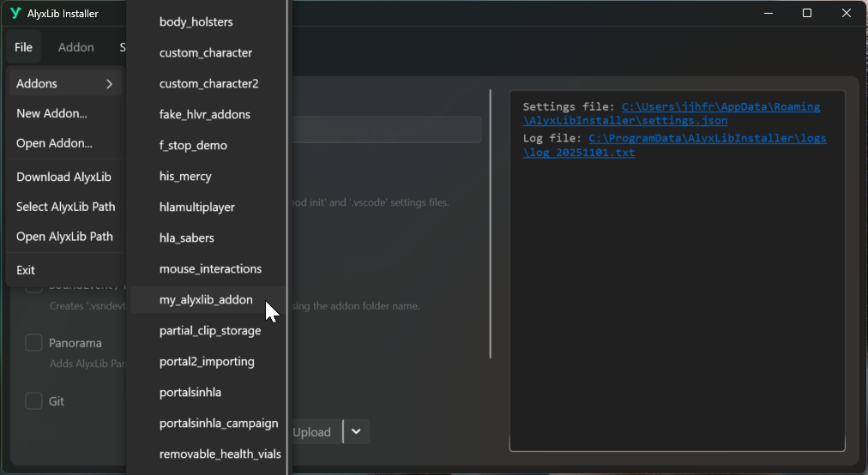Maximize the AlyxLib Installer window
Viewport: 868px width, 475px height.
click(x=806, y=14)
